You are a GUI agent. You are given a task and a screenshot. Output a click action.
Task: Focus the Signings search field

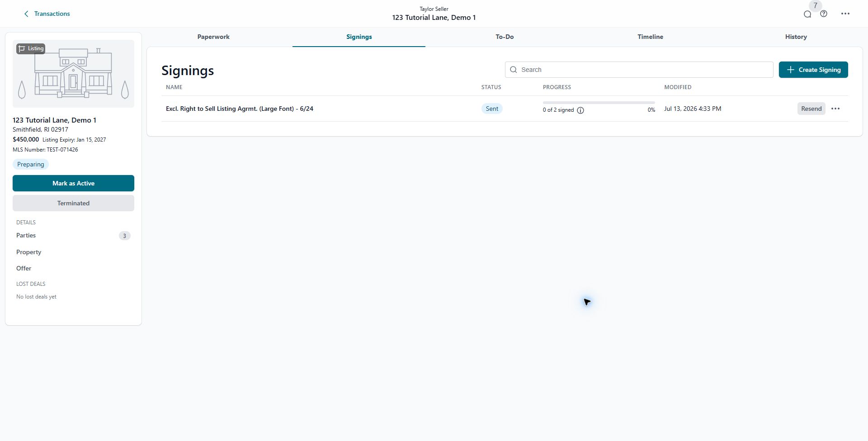click(639, 70)
